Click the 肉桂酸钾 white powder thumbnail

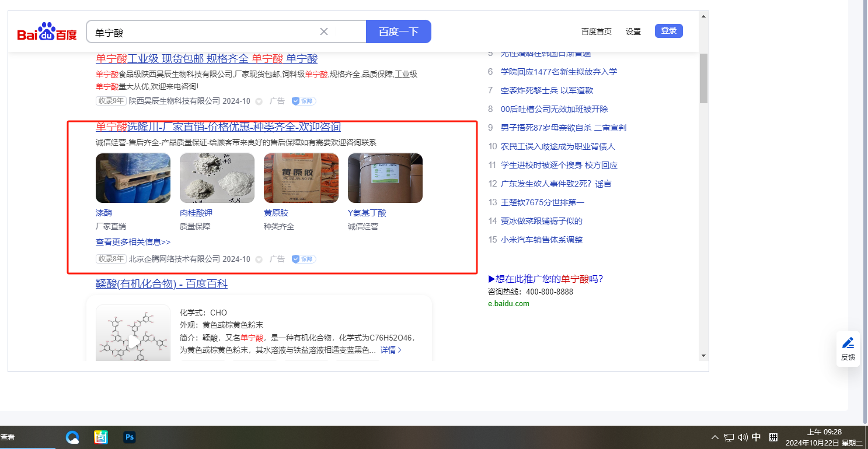pyautogui.click(x=217, y=178)
